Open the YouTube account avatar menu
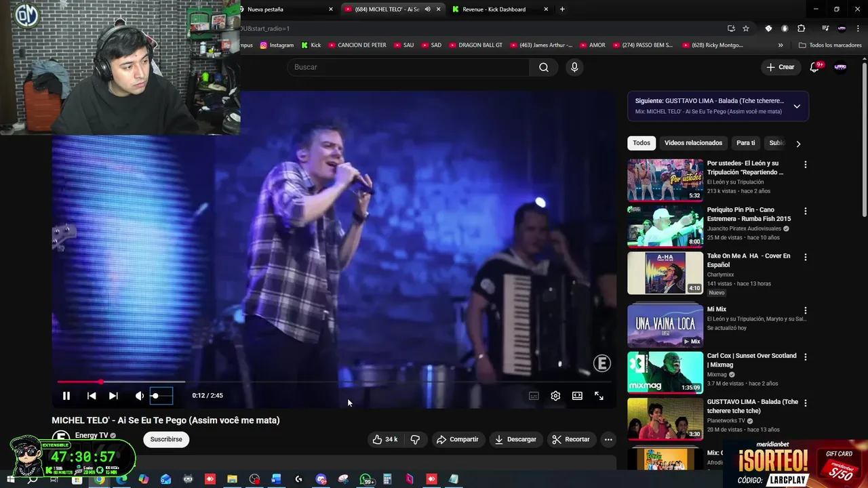 (841, 67)
